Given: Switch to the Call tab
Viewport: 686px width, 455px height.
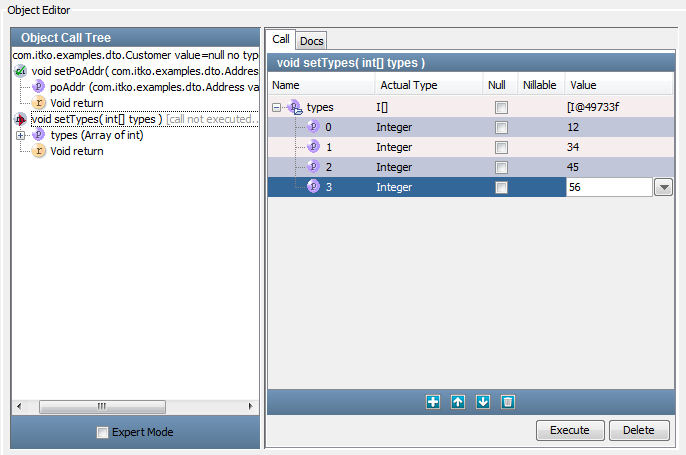Looking at the screenshot, I should point(281,39).
